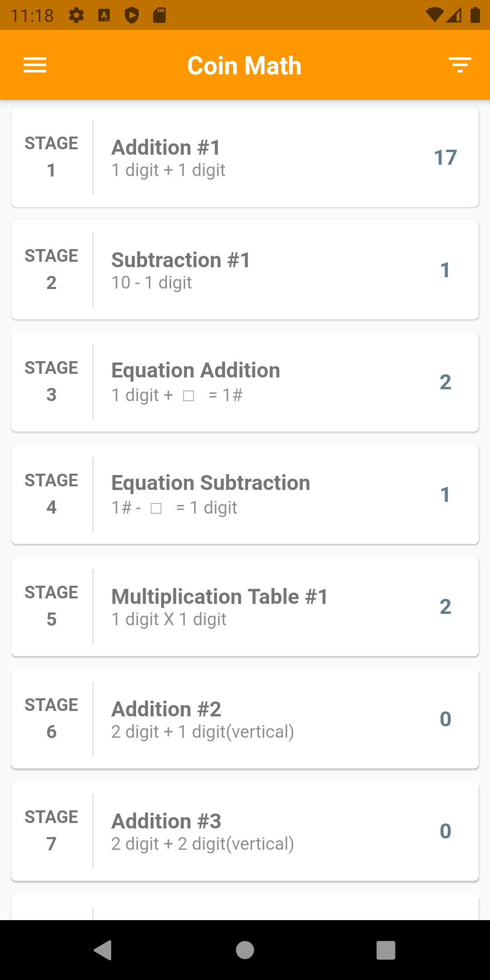Tap the SD card status icon
This screenshot has height=980, width=490.
point(159,15)
